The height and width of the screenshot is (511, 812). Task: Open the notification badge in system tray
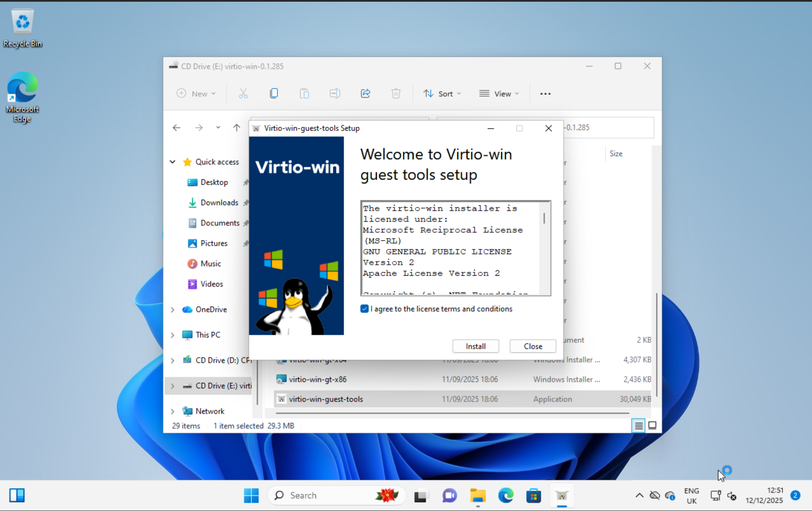tap(795, 495)
